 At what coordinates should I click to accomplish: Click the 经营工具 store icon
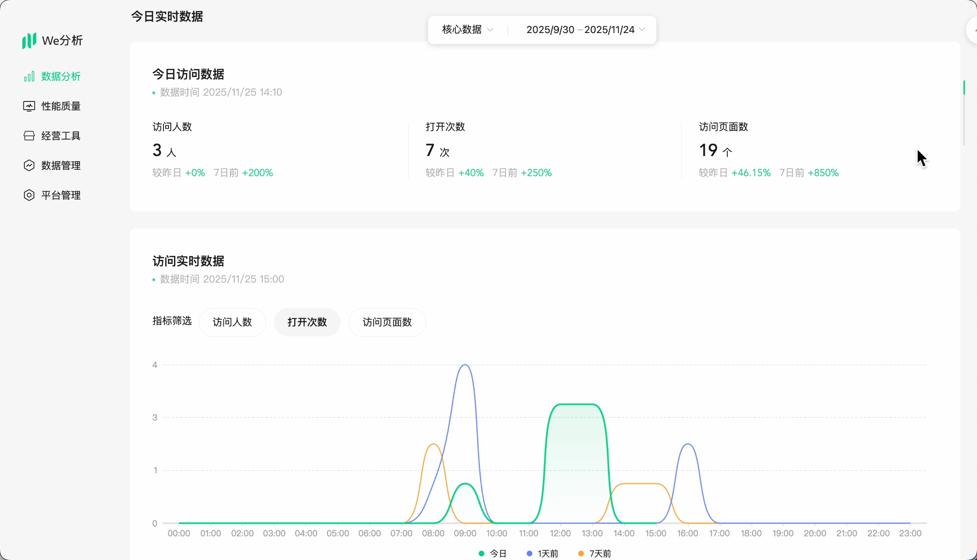click(29, 136)
